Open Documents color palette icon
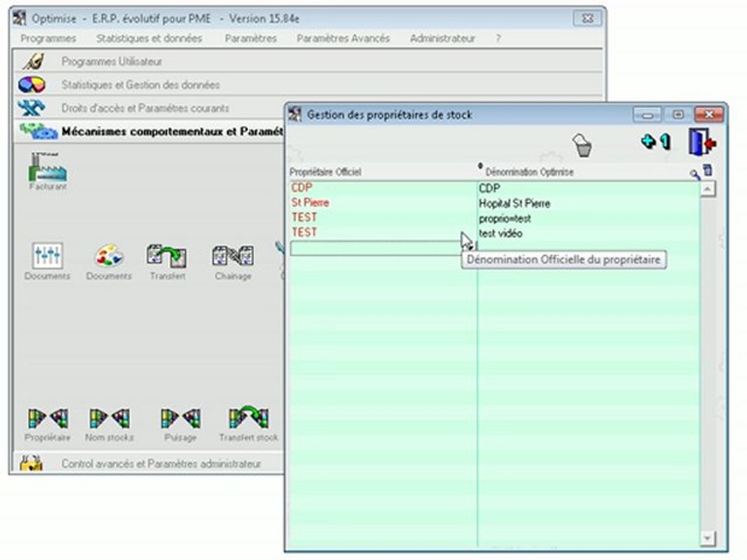747x560 pixels. coord(109,261)
